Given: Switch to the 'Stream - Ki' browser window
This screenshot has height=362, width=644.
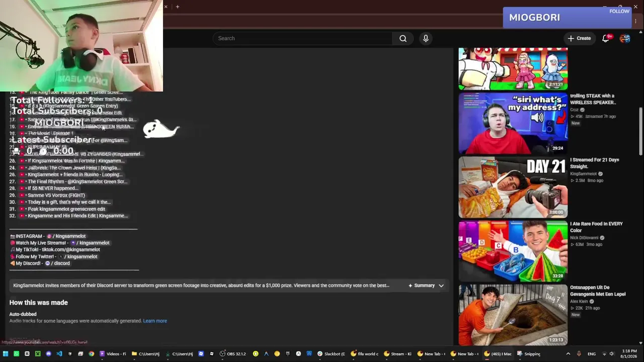Looking at the screenshot, I should coord(398,354).
